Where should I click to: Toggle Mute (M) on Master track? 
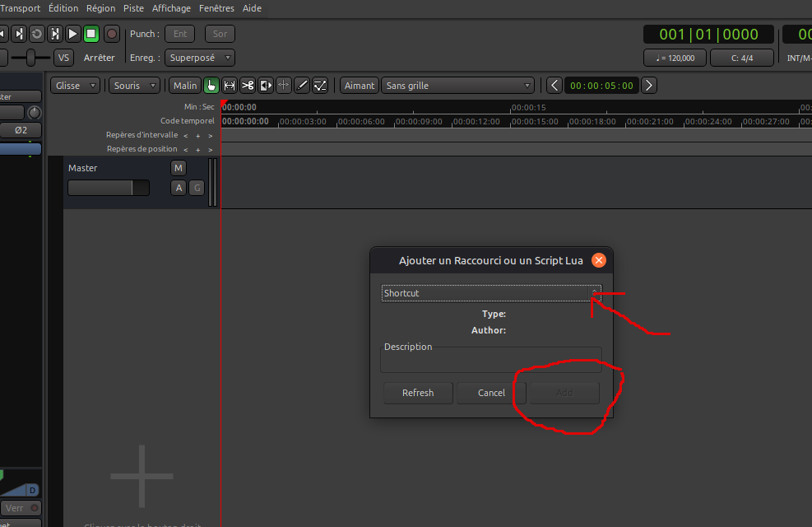click(179, 168)
